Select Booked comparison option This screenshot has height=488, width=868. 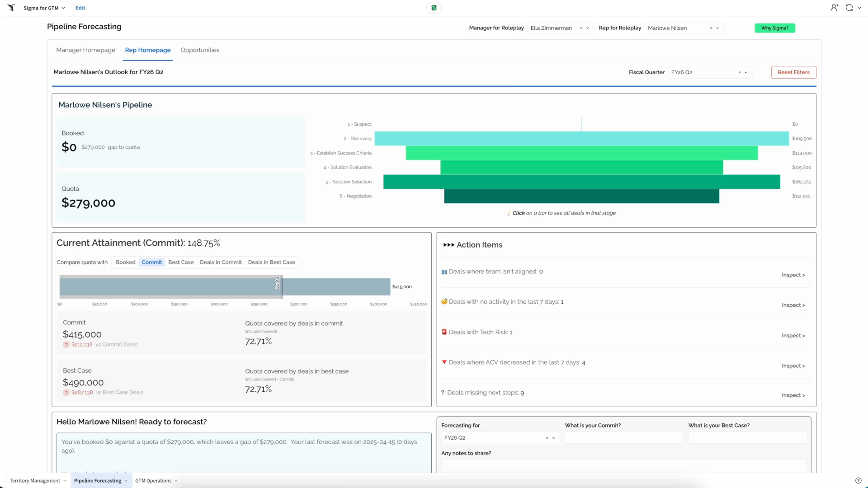125,262
